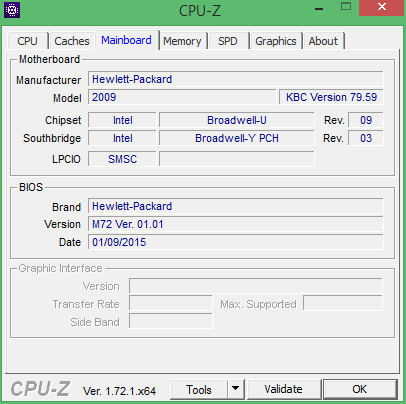Select the BIOS Brand Hewlett-Packard field
Screen dimensions: 406x404
236,206
